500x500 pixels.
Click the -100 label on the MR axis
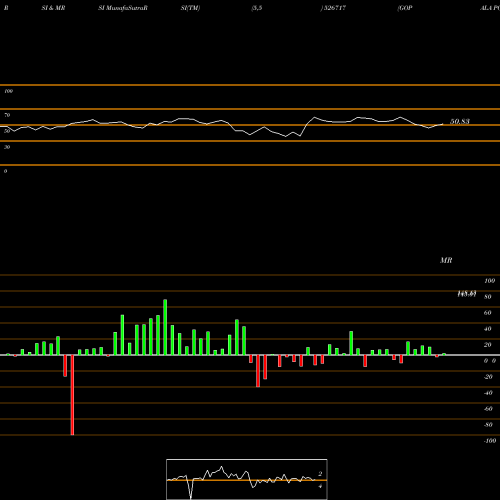coord(489,441)
